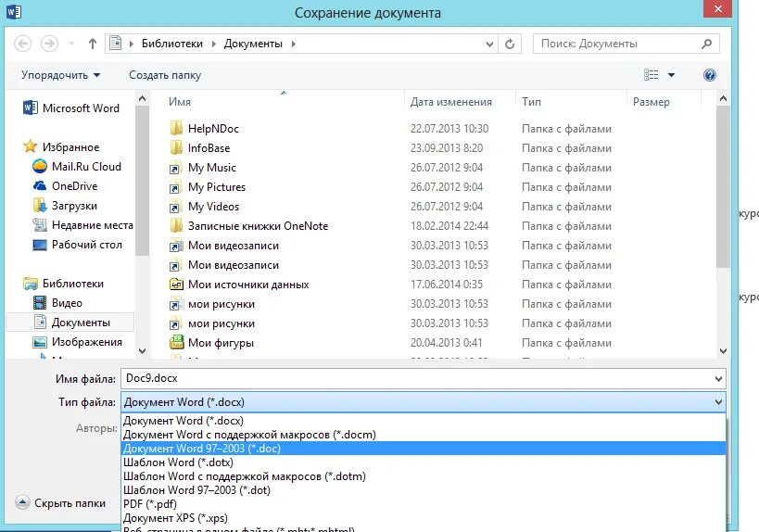This screenshot has width=759, height=532.
Task: Click the My Pictures shortcut icon
Action: (175, 187)
